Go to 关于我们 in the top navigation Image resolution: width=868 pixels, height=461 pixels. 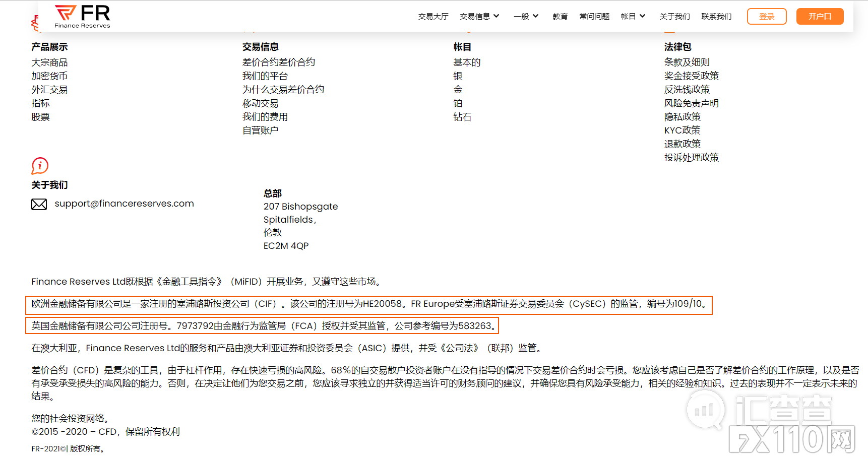674,17
